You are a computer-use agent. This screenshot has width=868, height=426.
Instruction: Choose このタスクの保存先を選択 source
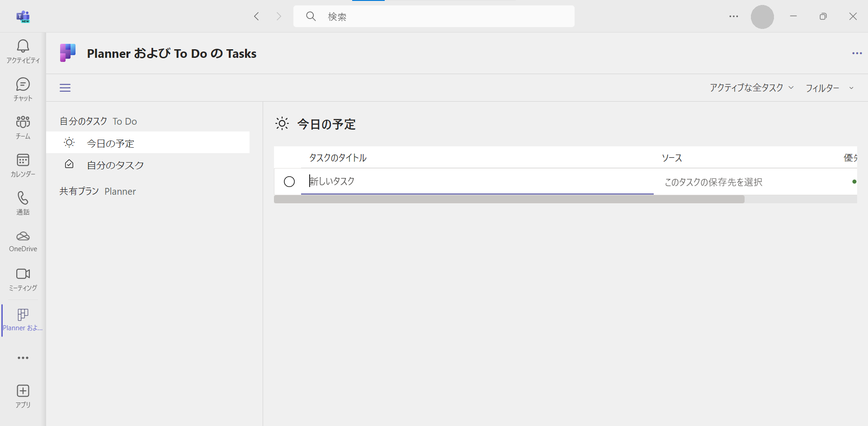click(713, 182)
